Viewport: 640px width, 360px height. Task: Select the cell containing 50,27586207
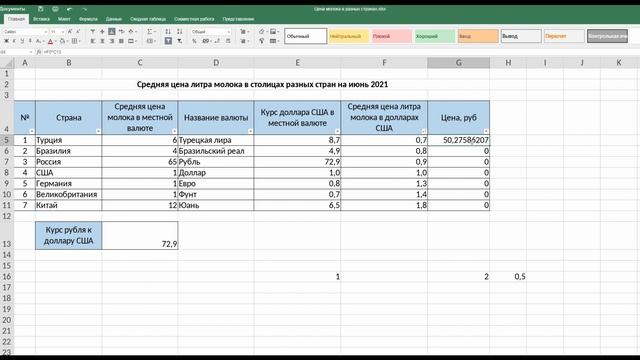point(458,140)
